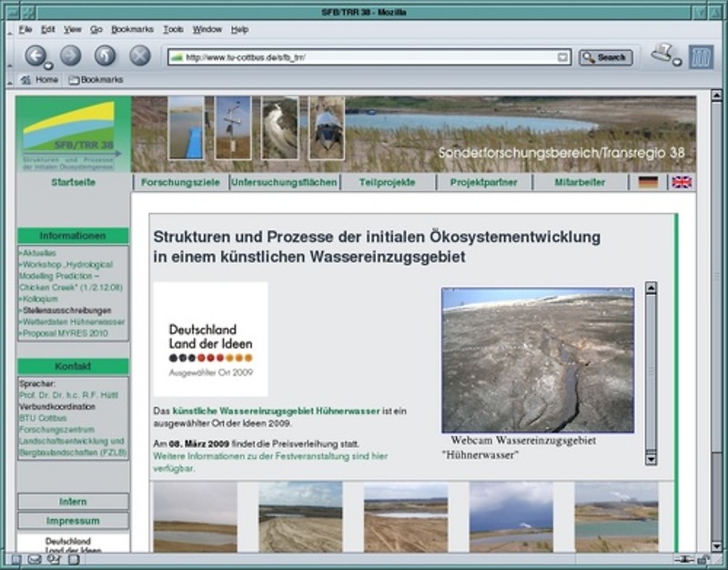Viewport: 728px width, 570px height.
Task: Click the main page scrollbar's down arrow
Action: 716,546
